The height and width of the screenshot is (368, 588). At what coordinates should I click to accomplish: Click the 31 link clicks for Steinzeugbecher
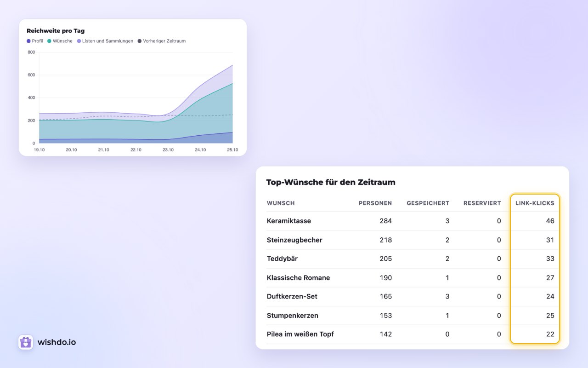tap(550, 240)
